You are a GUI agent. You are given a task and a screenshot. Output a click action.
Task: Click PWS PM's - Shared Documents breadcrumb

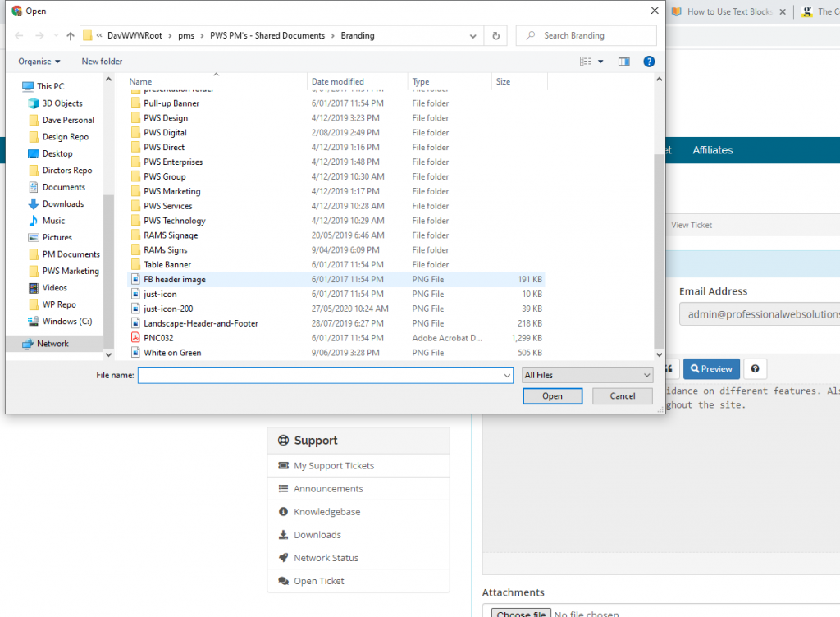[x=267, y=36]
